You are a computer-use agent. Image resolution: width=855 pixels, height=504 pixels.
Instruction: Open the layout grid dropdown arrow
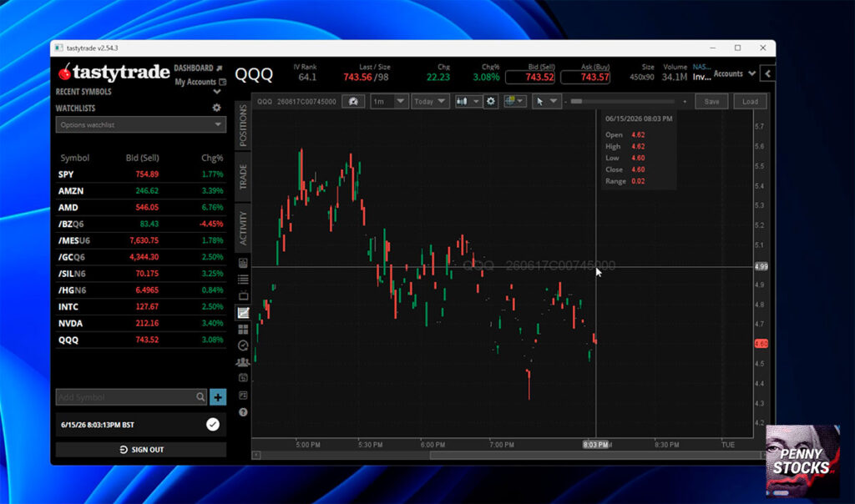[521, 101]
